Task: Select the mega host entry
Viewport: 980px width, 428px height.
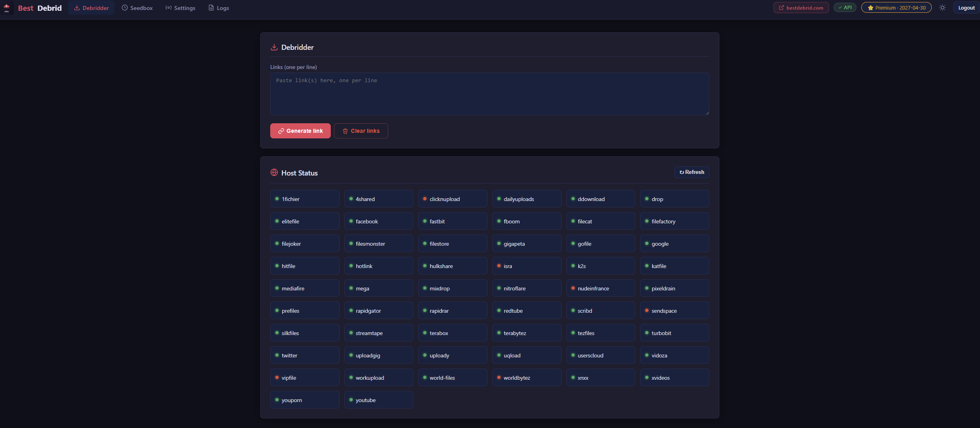Action: [x=379, y=288]
